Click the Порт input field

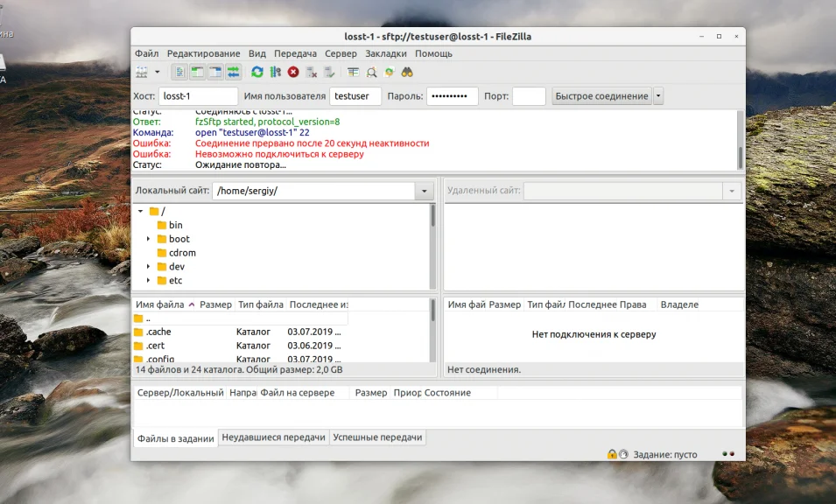tap(529, 96)
